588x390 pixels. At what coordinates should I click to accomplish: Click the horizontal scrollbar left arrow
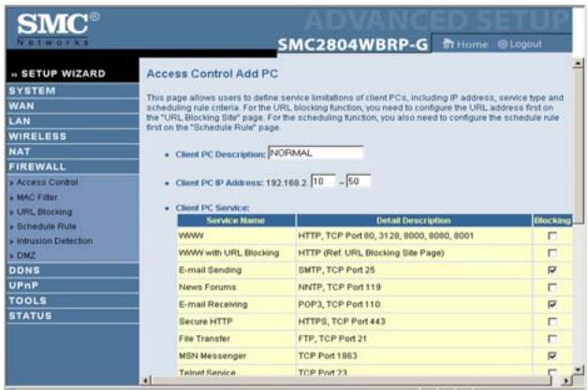tap(147, 381)
